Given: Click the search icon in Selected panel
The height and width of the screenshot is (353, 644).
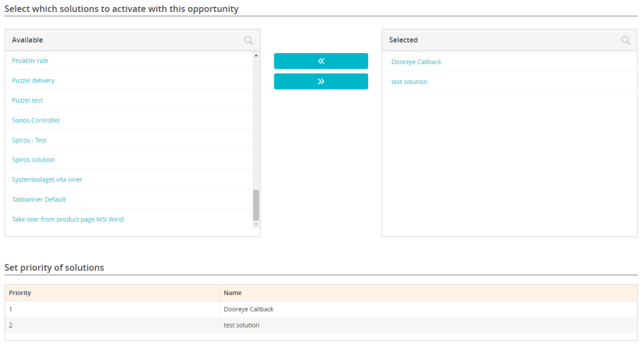Looking at the screenshot, I should coord(625,40).
